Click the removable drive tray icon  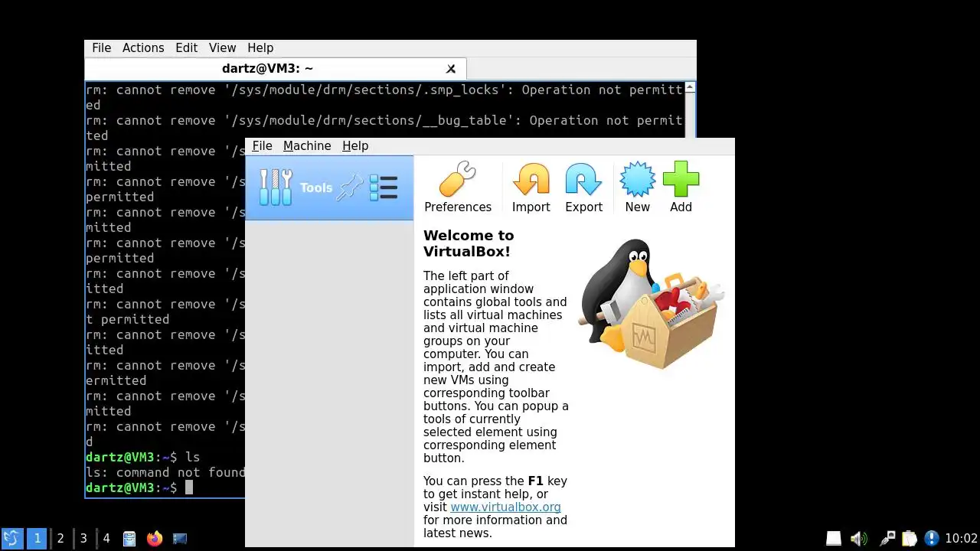833,539
